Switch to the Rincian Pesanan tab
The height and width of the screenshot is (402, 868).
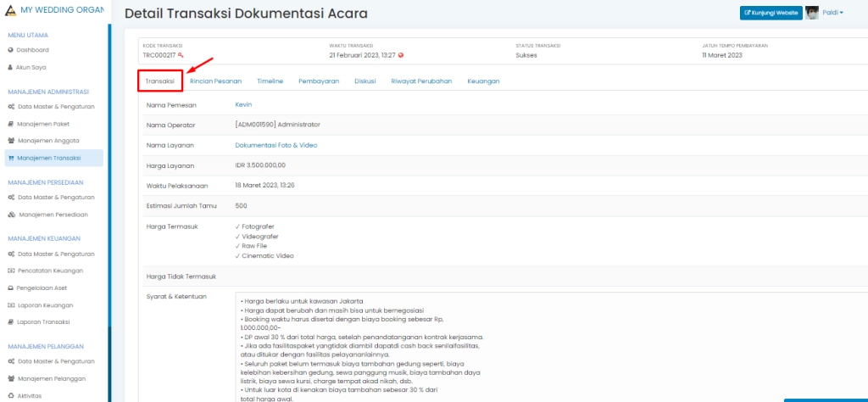click(215, 81)
